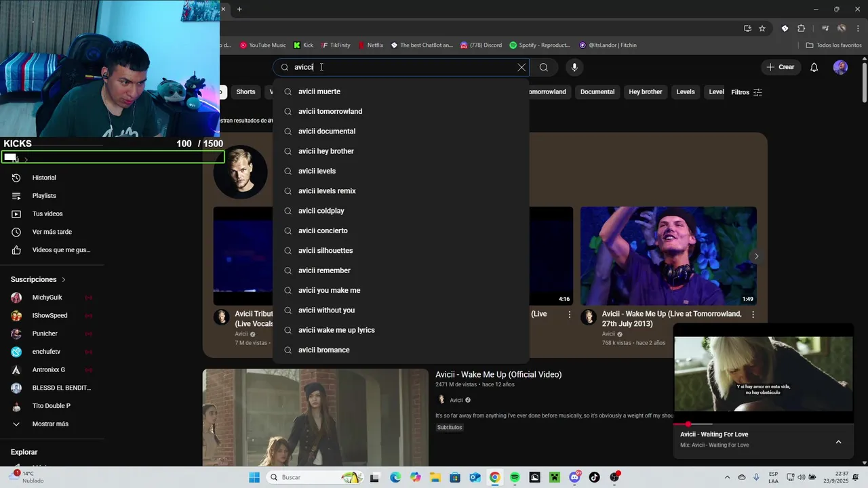Choose the 'avicii coldplay' suggestion

tap(401, 211)
